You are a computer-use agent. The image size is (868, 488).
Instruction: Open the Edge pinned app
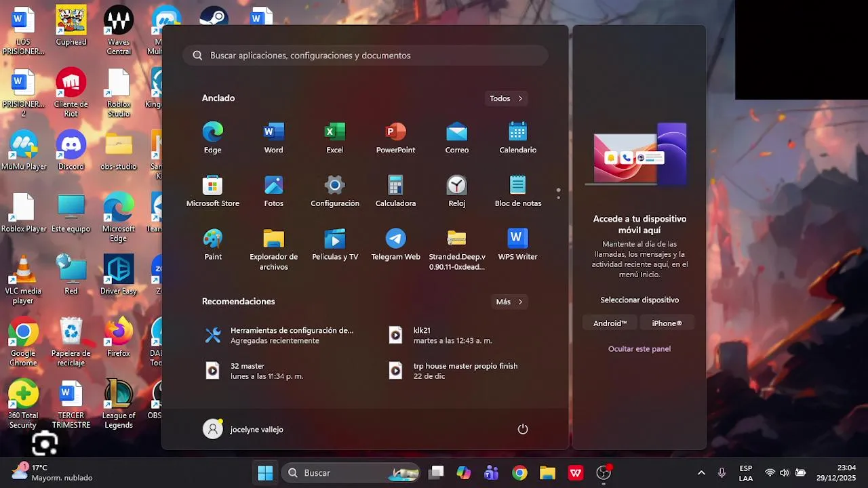[213, 138]
